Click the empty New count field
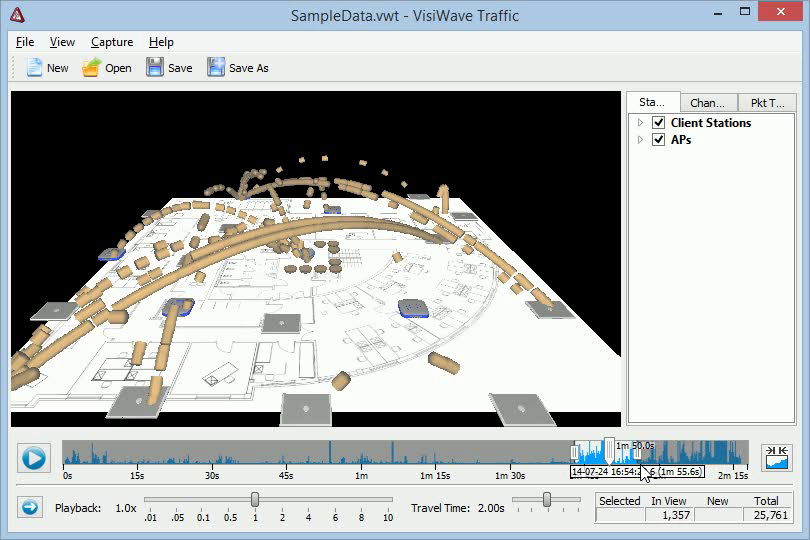This screenshot has height=540, width=810. (718, 515)
